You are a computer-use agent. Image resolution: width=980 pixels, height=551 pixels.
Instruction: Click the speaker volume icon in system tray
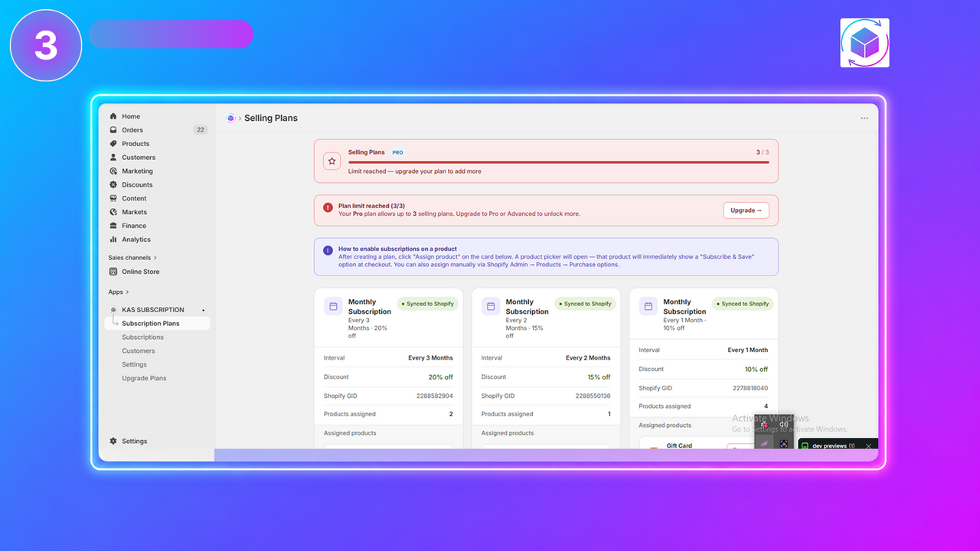point(783,424)
